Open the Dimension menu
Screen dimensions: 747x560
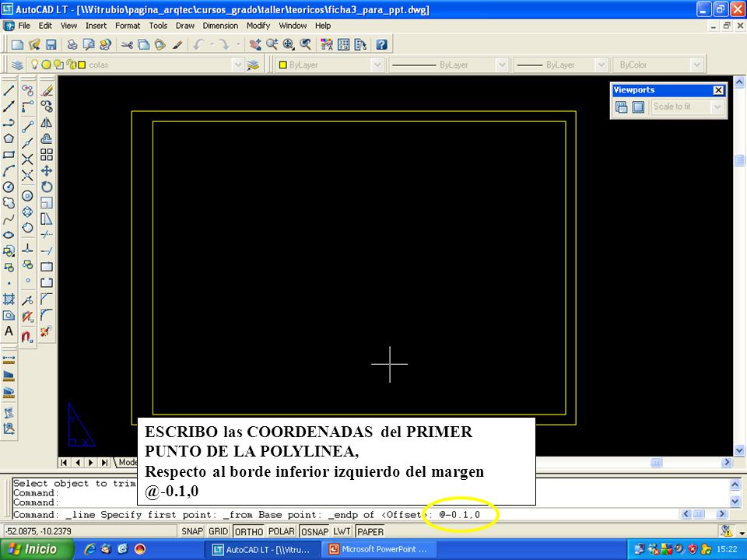[x=220, y=26]
